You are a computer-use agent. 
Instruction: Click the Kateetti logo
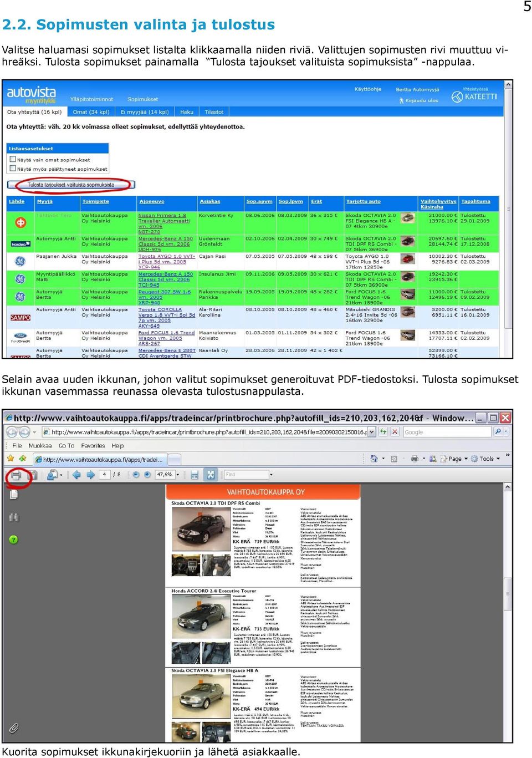click(474, 95)
